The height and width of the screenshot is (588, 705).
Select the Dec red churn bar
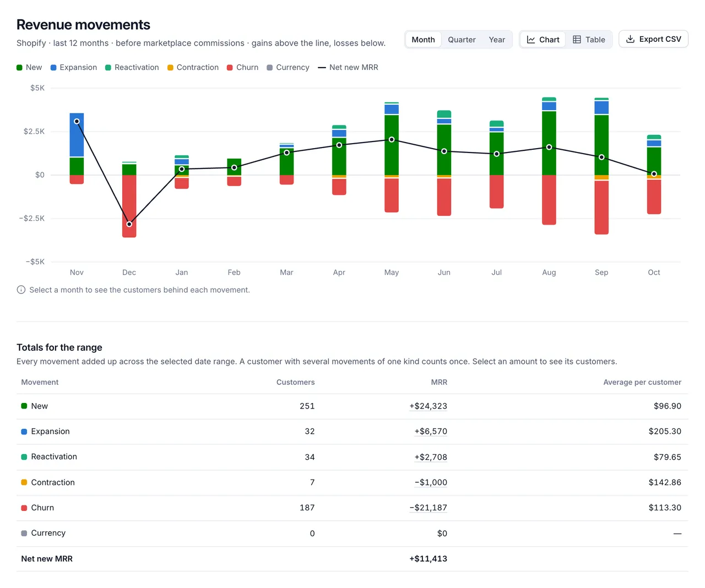[x=129, y=206]
